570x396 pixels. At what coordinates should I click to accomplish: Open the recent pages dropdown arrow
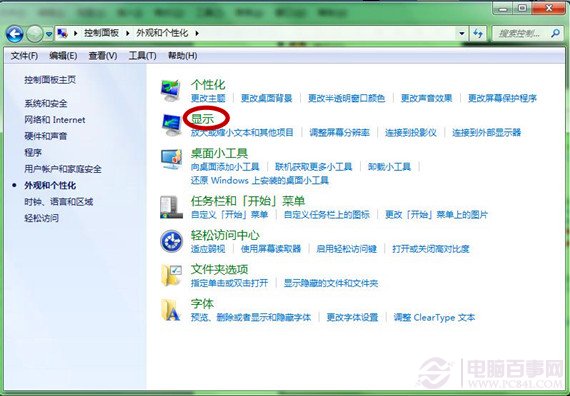point(49,35)
